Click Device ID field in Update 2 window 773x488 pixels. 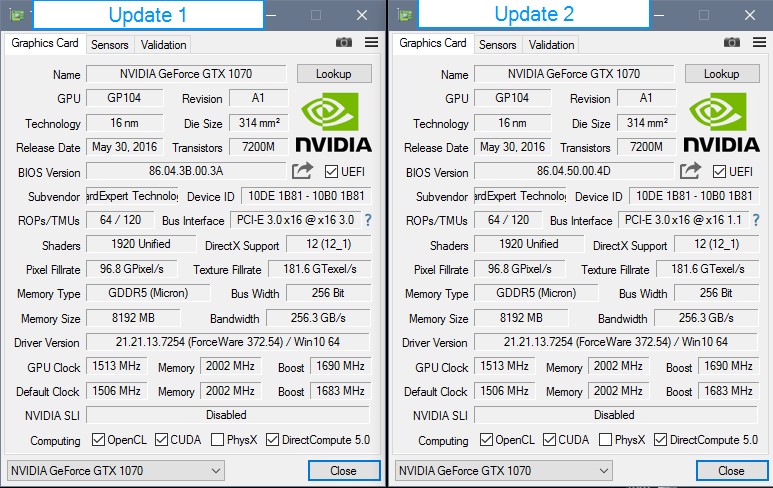[694, 196]
